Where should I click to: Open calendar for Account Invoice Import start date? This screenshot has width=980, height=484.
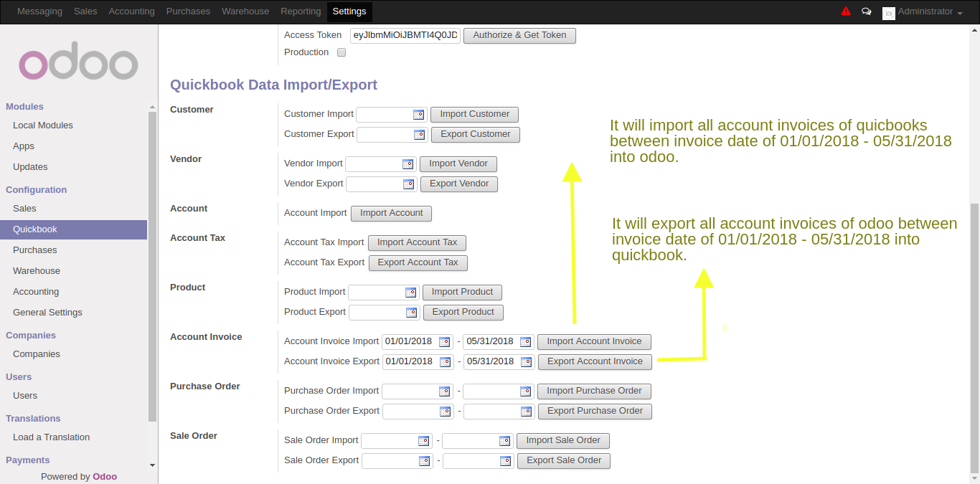[444, 342]
